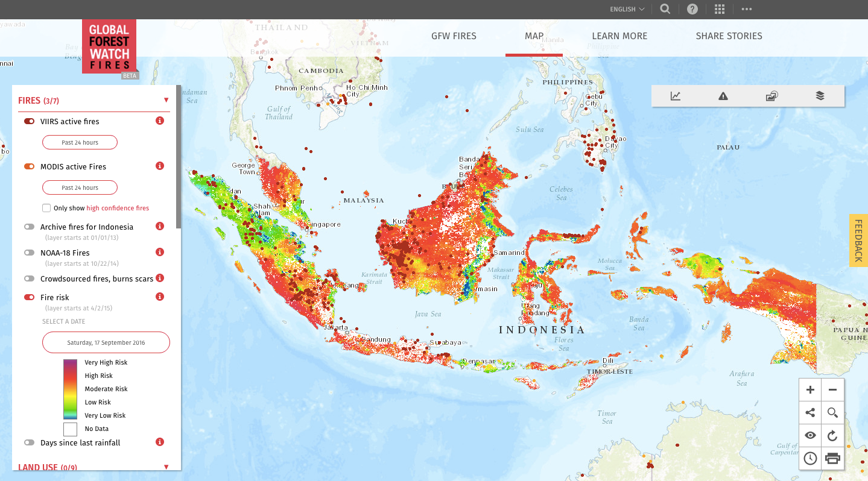Click the zoom in plus button
This screenshot has height=481, width=868.
point(810,390)
